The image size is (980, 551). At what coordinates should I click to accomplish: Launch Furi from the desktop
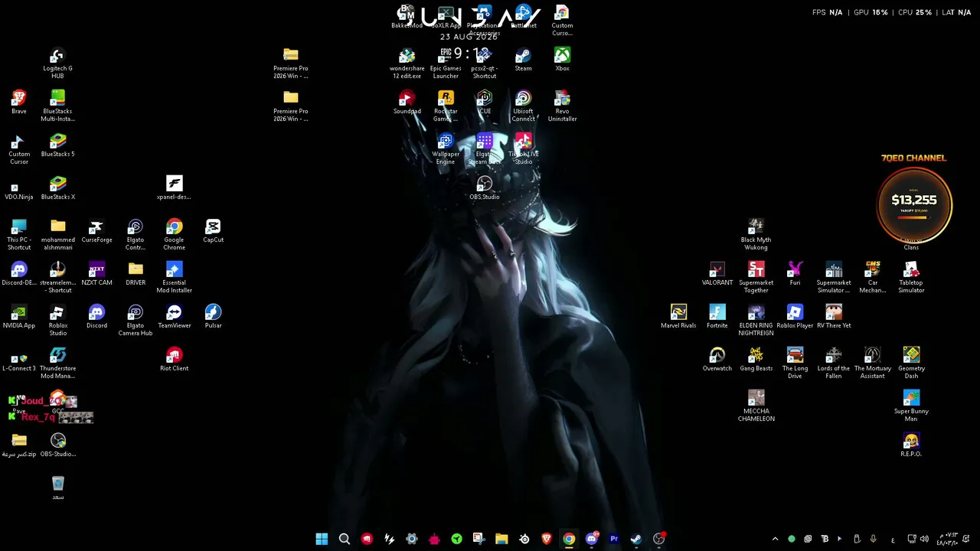pos(795,274)
